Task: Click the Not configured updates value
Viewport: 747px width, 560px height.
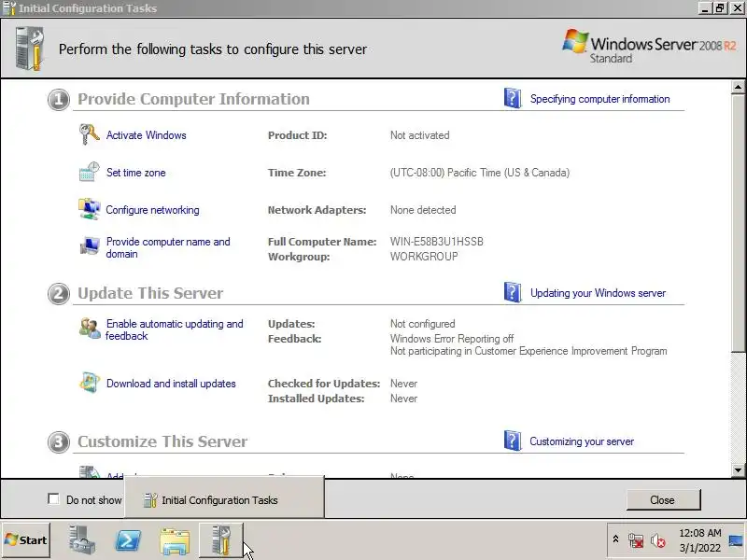Action: (x=423, y=324)
